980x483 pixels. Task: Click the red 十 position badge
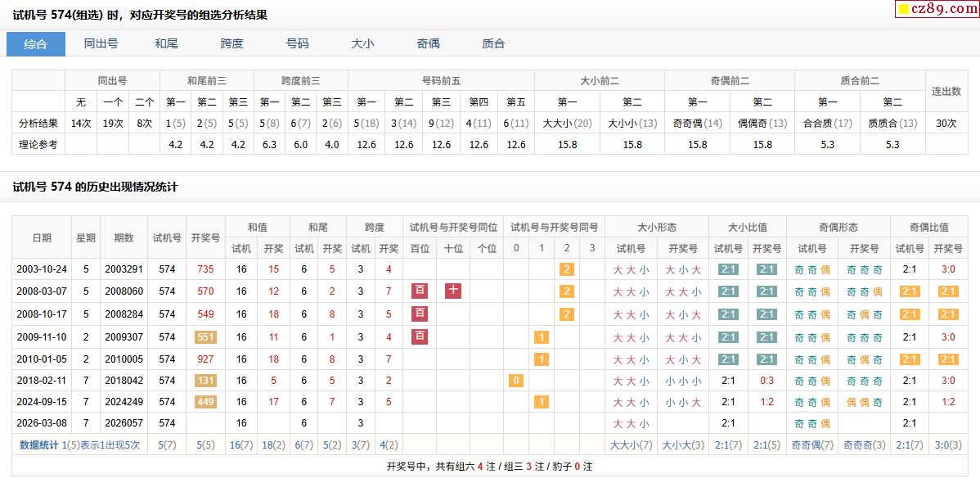click(453, 291)
